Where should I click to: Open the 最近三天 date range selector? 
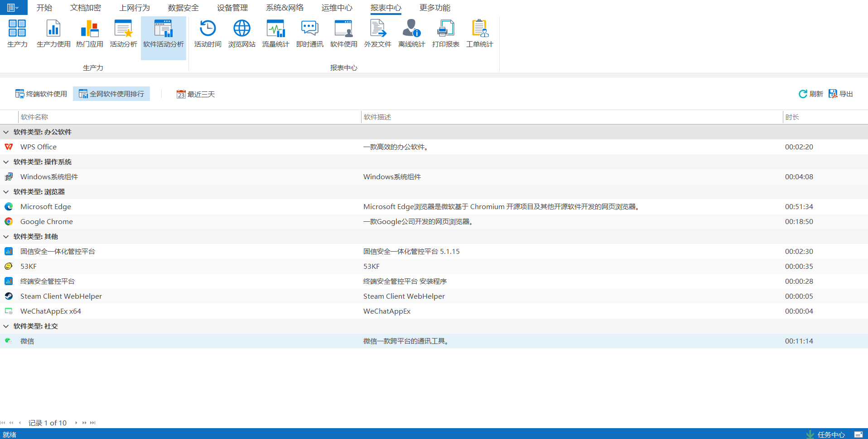click(x=196, y=94)
